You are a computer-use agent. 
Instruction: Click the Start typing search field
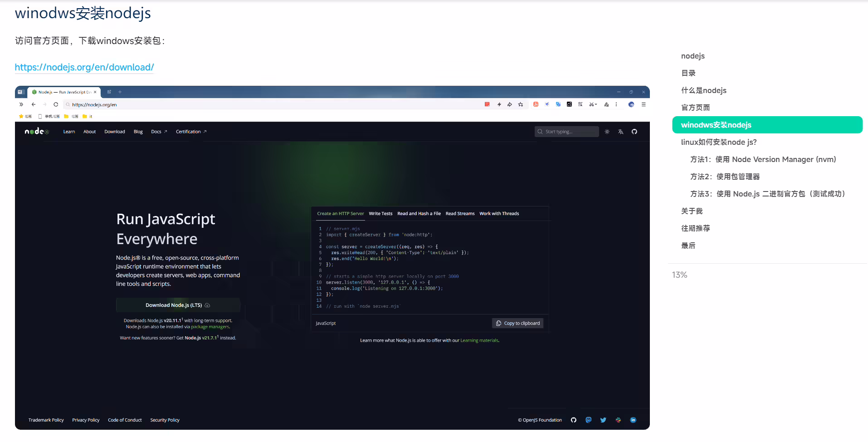point(566,132)
